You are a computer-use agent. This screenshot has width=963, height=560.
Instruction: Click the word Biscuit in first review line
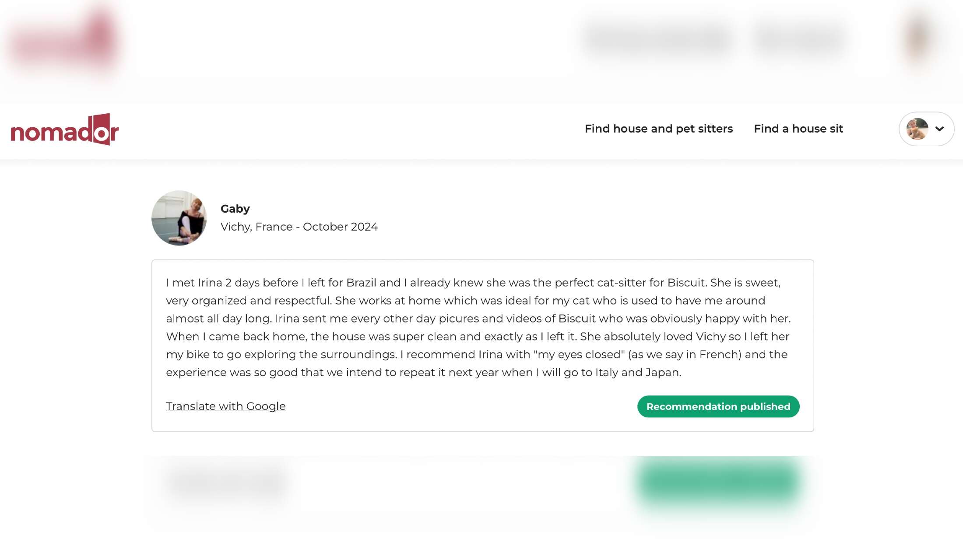click(686, 283)
